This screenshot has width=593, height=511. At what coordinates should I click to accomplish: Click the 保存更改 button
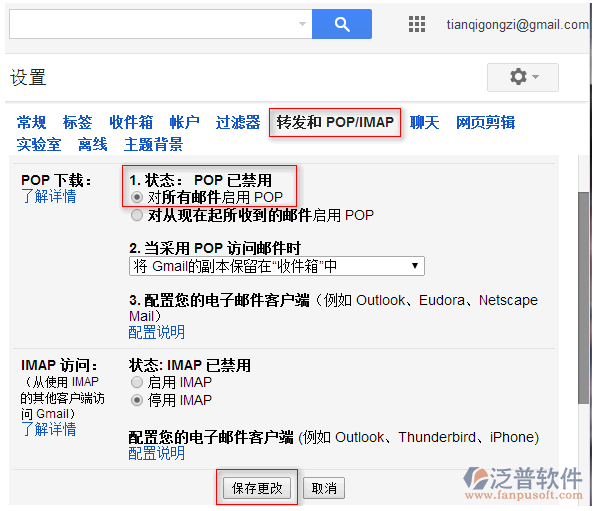(x=257, y=488)
